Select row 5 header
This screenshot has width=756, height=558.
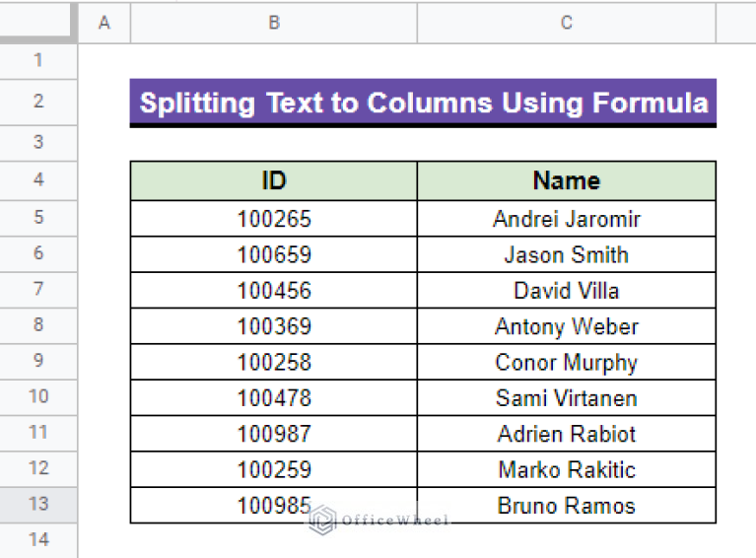(x=38, y=218)
